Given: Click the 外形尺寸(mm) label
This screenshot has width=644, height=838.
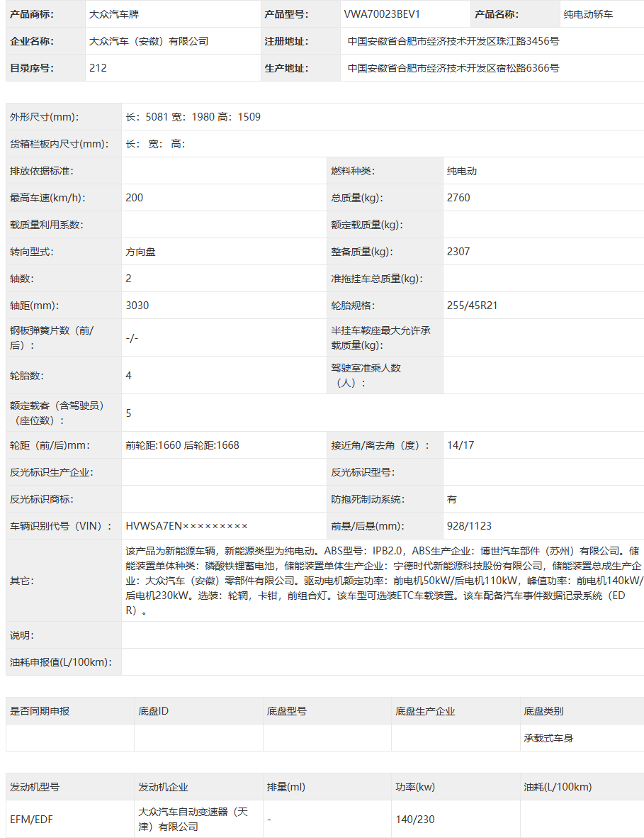Looking at the screenshot, I should 45,117.
